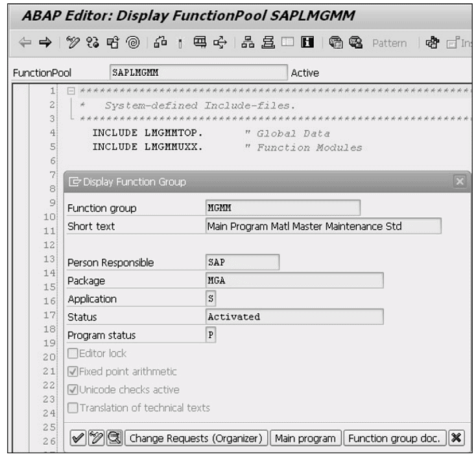Viewport: 476px width, 463px height.
Task: Click the Test/Execute icon in toolbar
Action: coord(200,43)
